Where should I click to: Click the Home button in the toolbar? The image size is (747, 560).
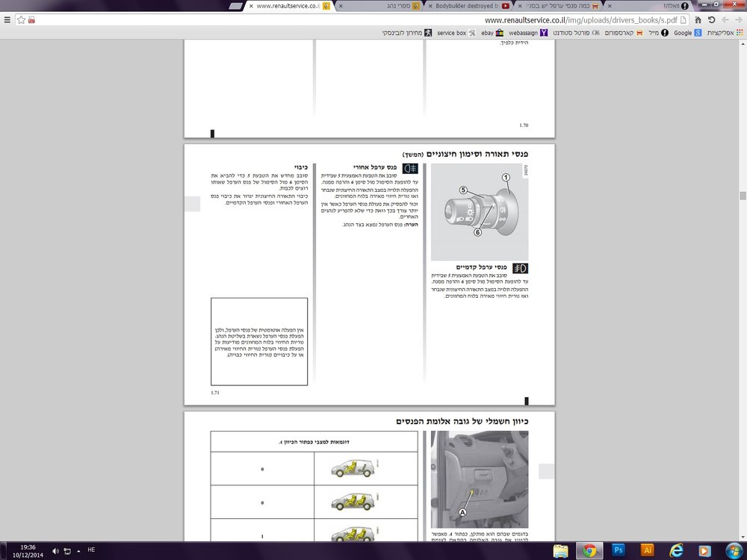pyautogui.click(x=698, y=20)
